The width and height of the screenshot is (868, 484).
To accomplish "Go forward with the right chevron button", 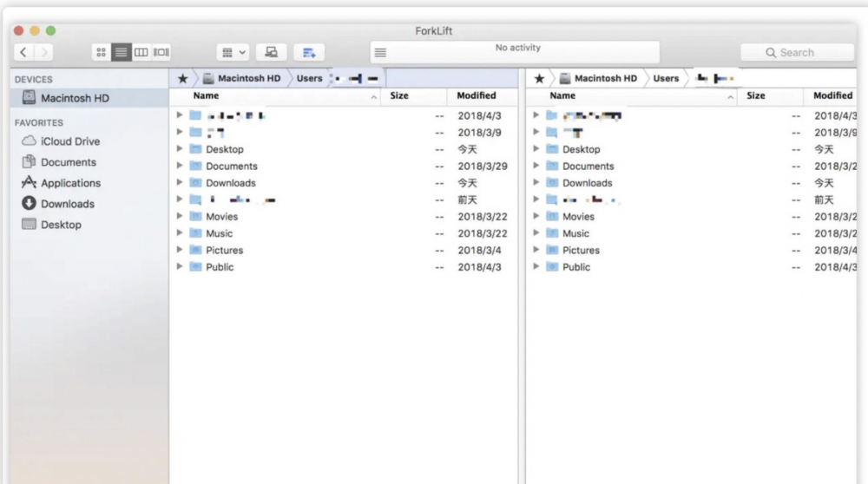I will (43, 52).
